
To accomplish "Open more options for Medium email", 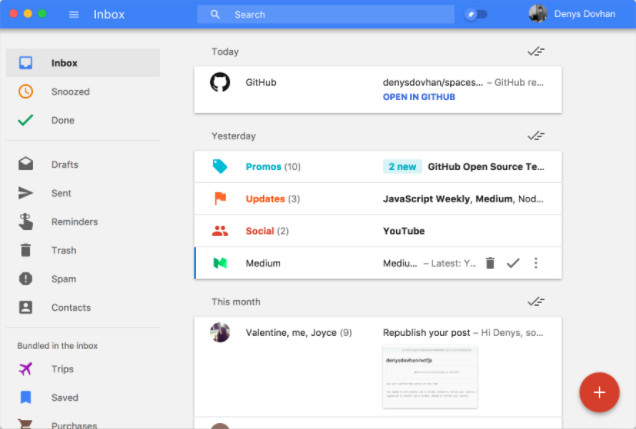I will pos(536,263).
